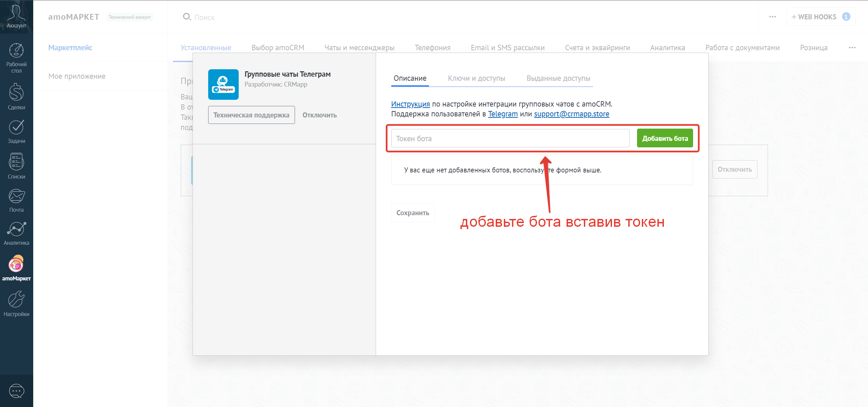Click the Групповые чаты Телеграм app logo
This screenshot has height=407, width=868.
(x=223, y=84)
